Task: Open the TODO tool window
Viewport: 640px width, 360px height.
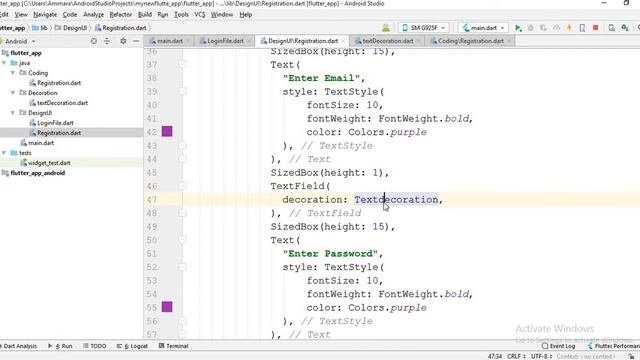Action: pyautogui.click(x=95, y=346)
